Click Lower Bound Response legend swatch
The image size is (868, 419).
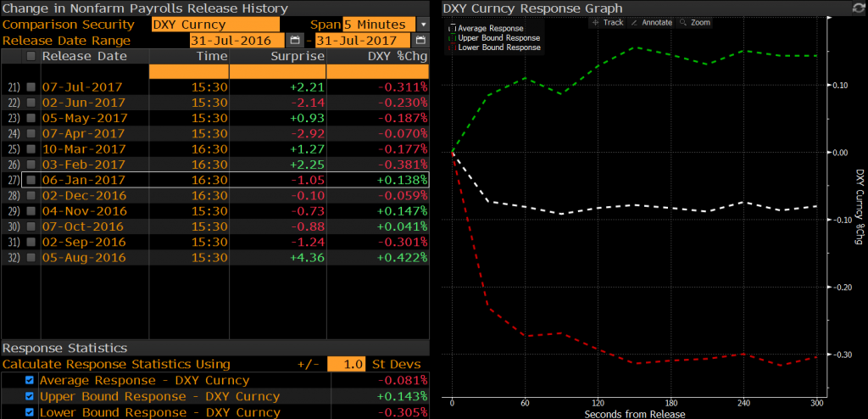point(453,47)
